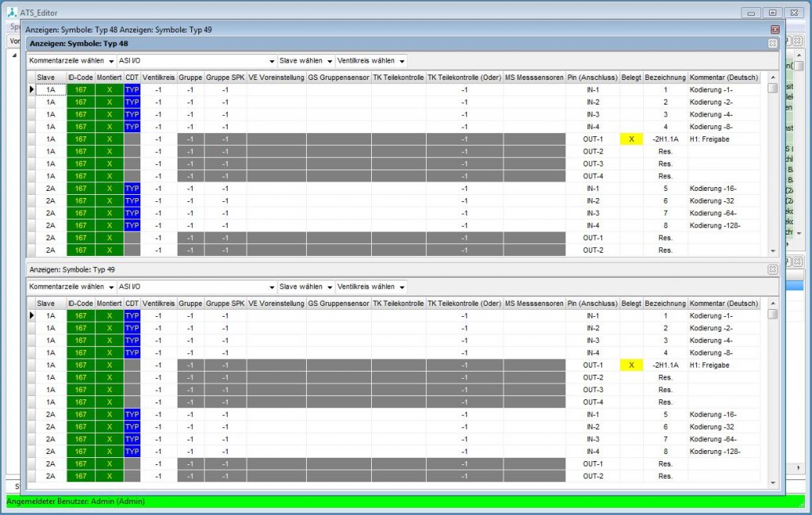The width and height of the screenshot is (812, 515).
Task: Click the ATS_Editor application icon
Action: coord(10,10)
